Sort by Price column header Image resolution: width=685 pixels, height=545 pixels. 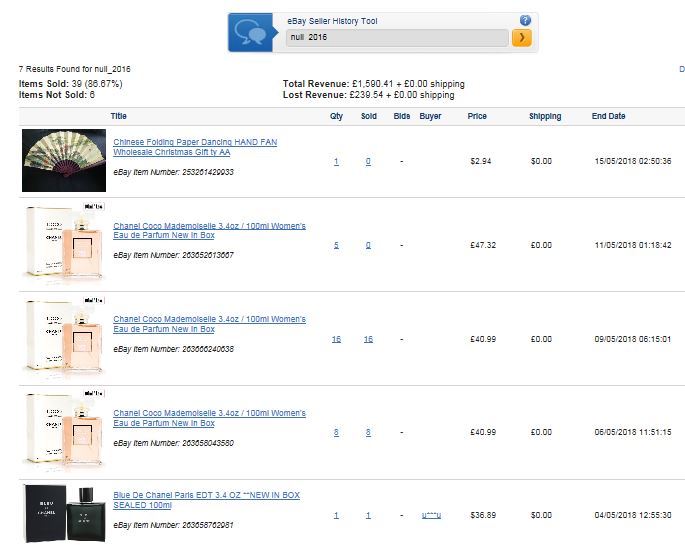[x=477, y=116]
